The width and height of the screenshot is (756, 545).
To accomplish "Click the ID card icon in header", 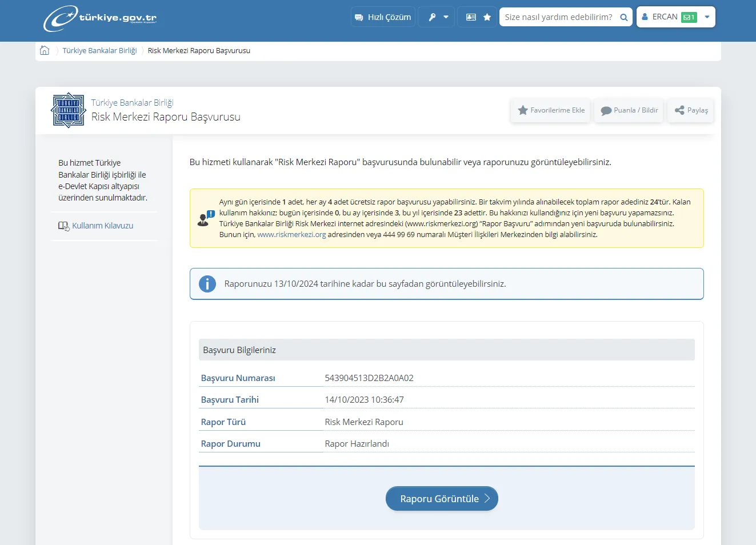I will coord(471,17).
